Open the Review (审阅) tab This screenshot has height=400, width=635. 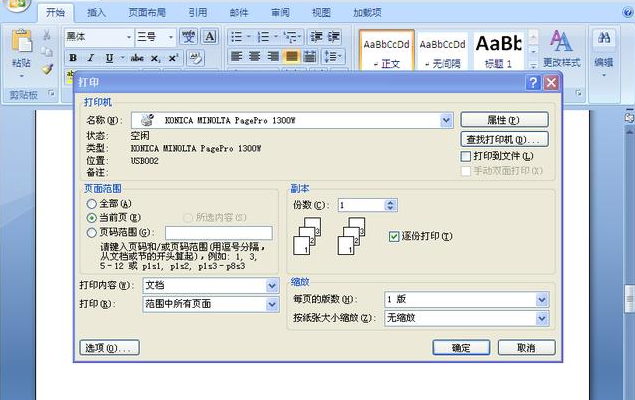point(280,13)
